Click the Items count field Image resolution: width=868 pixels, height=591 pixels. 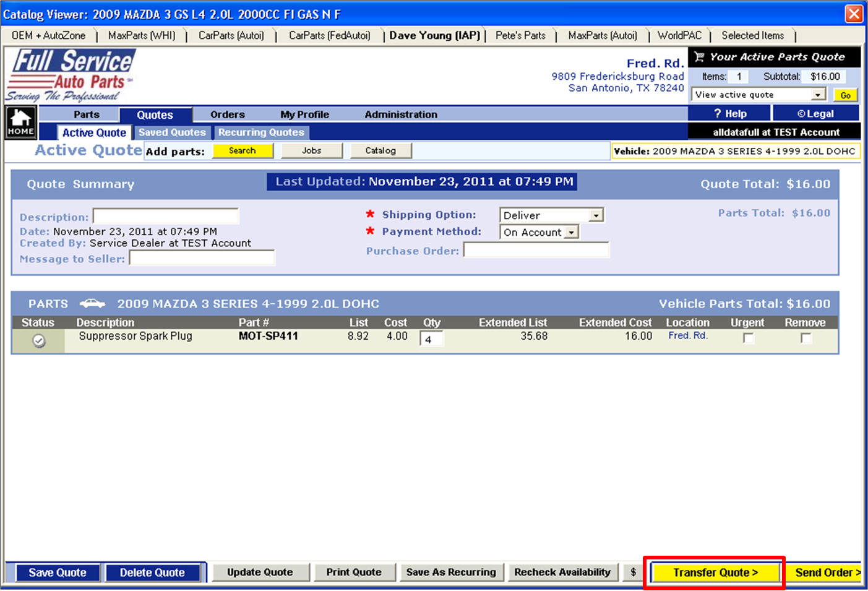tap(738, 77)
